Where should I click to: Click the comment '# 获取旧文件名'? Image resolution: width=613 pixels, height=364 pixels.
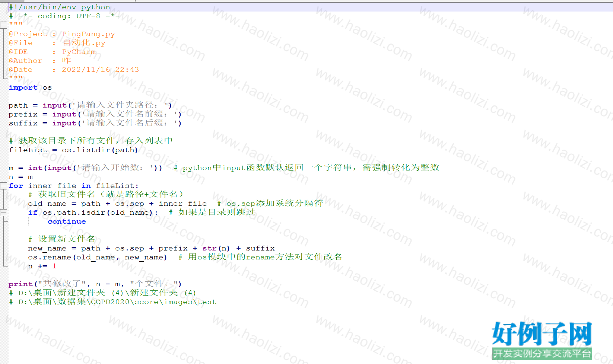tap(106, 194)
